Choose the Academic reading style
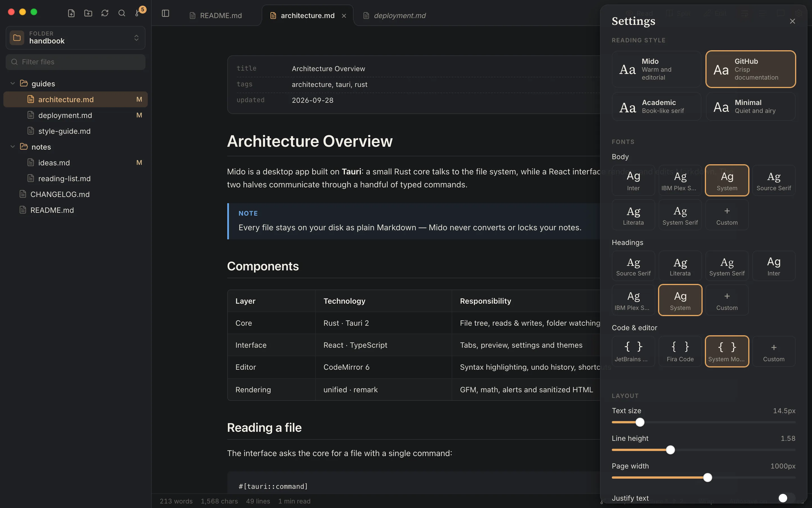Image resolution: width=812 pixels, height=508 pixels. pyautogui.click(x=656, y=106)
